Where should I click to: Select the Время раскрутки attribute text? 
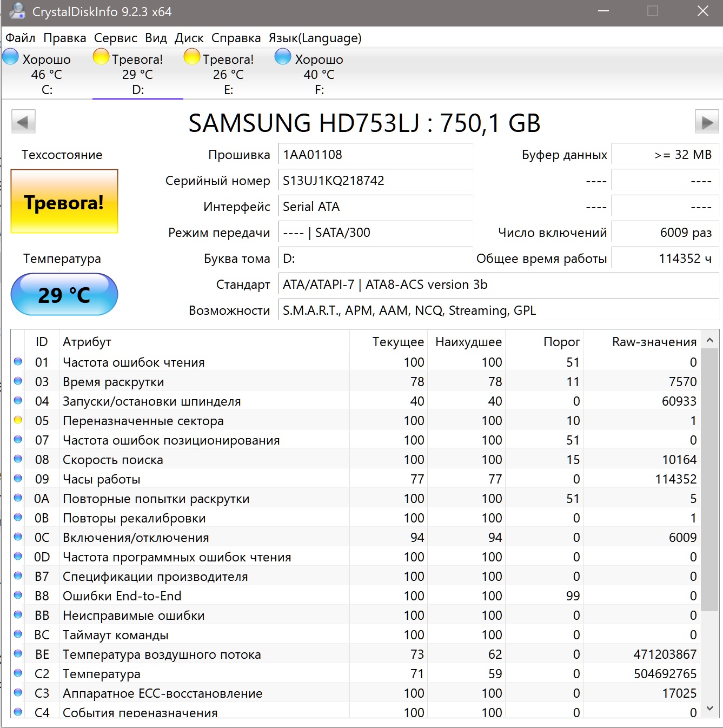(114, 382)
